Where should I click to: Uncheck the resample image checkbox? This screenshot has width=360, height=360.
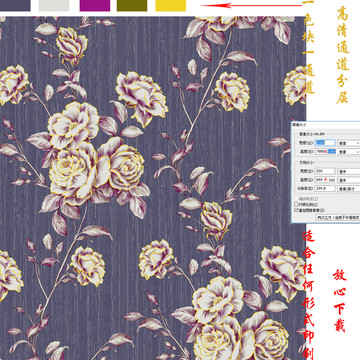coord(296,210)
